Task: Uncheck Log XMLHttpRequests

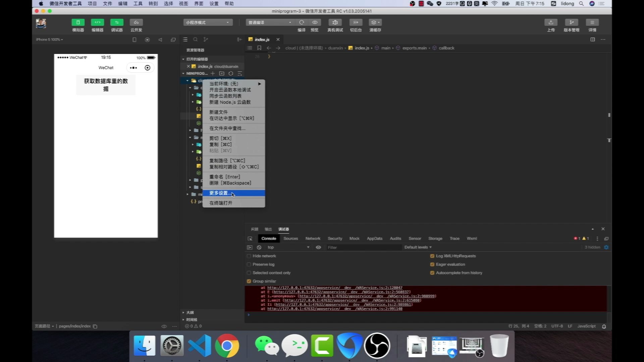Action: 432,256
